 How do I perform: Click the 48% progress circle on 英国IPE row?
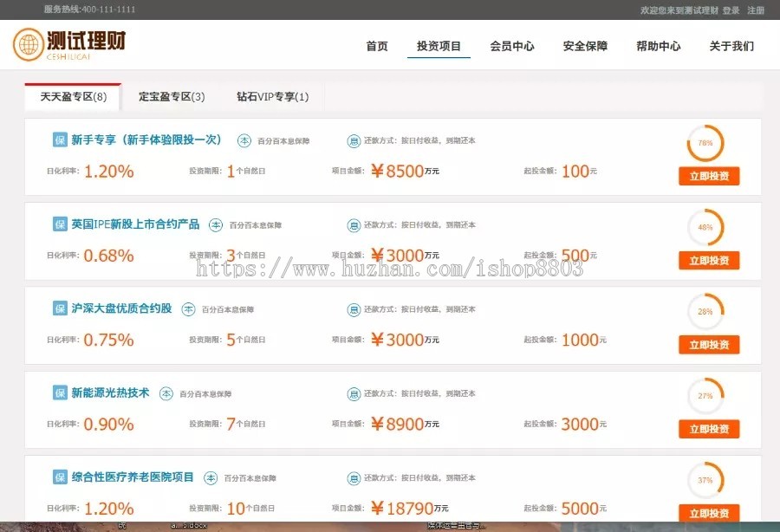click(705, 225)
